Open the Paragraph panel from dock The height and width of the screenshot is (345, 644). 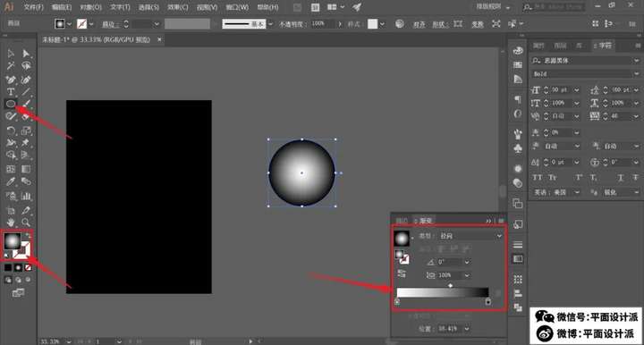tap(518, 99)
